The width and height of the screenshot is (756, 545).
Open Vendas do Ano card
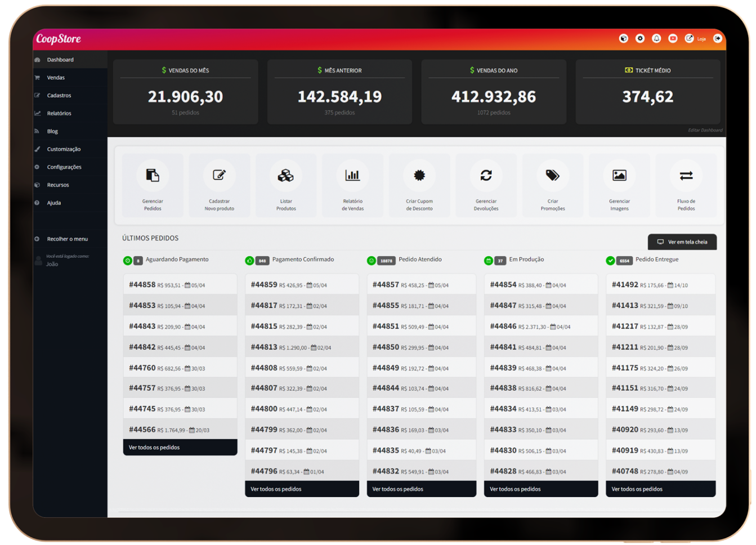pos(494,92)
